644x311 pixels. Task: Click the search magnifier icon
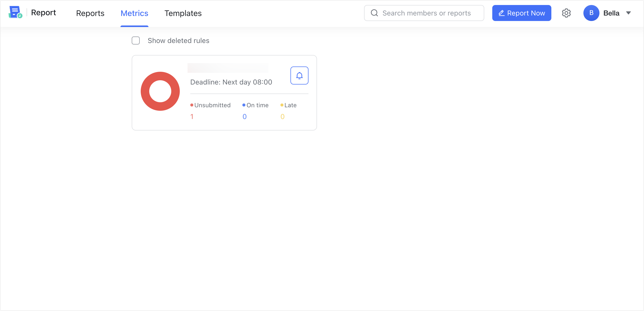click(x=374, y=13)
